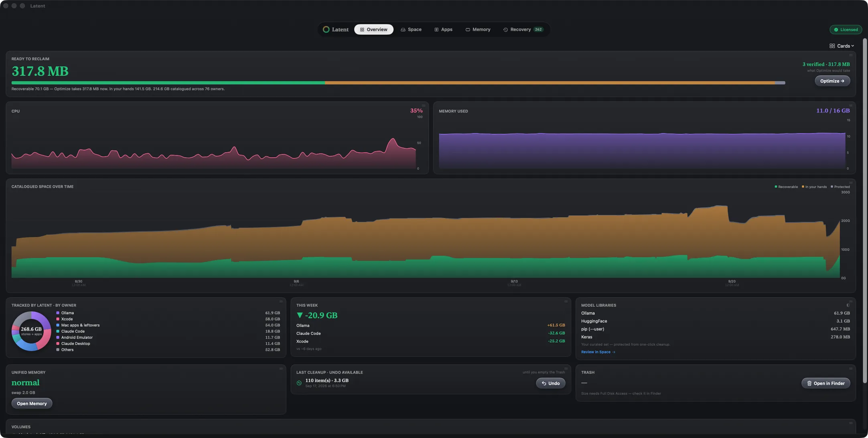The image size is (868, 438).
Task: Click the Volumes card drag handle
Action: point(850,423)
